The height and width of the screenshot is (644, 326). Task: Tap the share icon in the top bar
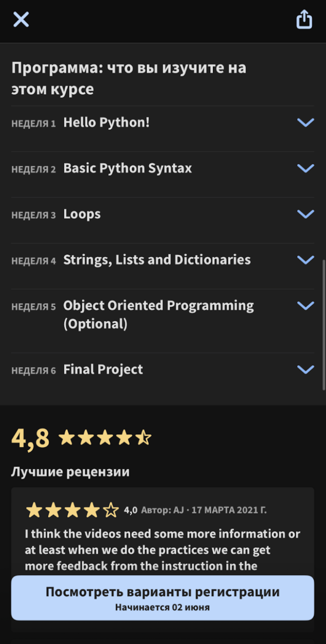(x=304, y=20)
